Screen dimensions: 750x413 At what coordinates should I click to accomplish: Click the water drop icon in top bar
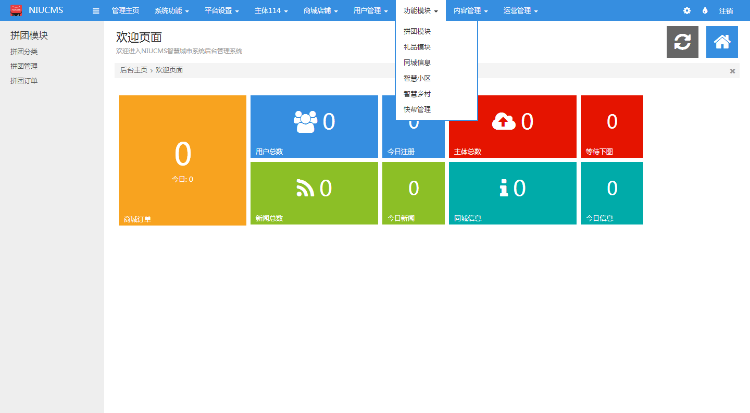pos(705,11)
